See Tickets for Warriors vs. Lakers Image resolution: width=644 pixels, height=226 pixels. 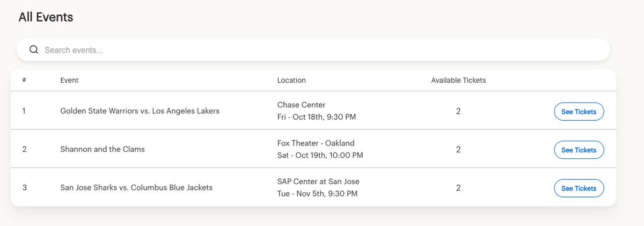point(579,112)
